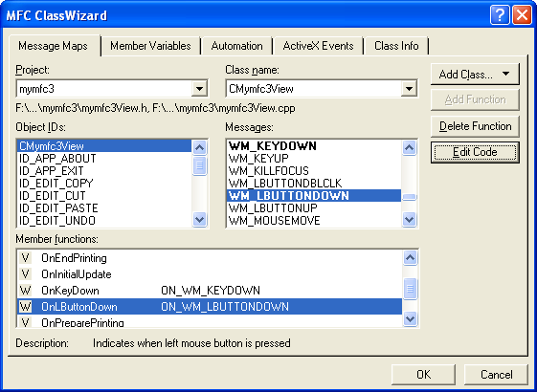Select WM_LBUTTONDOWN in Messages list
The height and width of the screenshot is (392, 537).
click(314, 196)
